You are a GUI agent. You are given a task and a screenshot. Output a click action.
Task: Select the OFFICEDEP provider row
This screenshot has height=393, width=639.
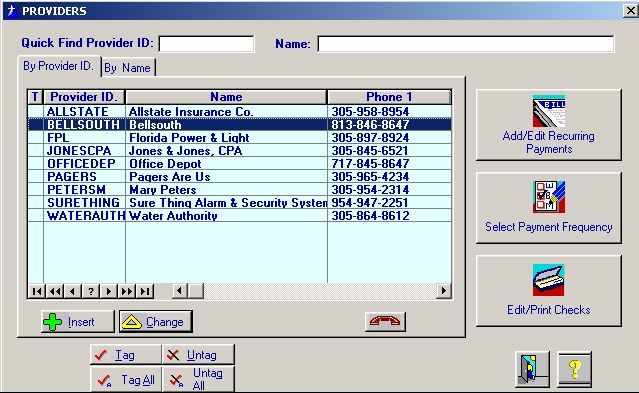(x=240, y=163)
